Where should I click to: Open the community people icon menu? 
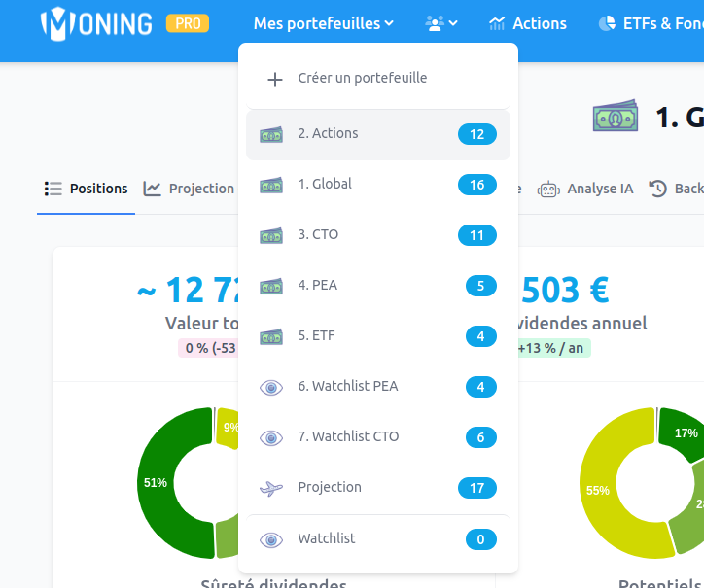tap(435, 23)
